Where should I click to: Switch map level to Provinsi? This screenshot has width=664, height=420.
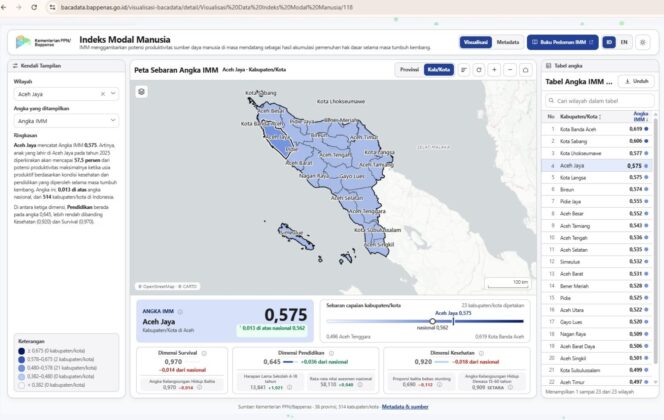tap(409, 70)
